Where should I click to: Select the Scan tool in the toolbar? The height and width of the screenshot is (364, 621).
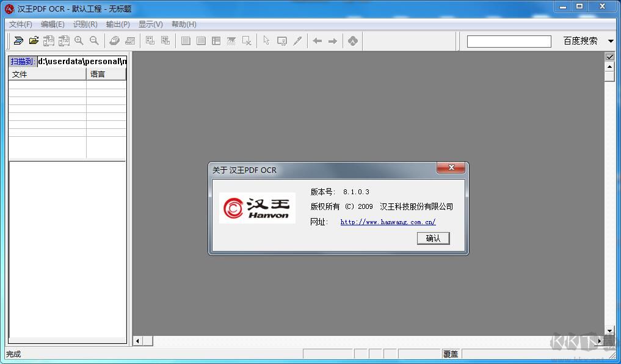click(x=18, y=40)
